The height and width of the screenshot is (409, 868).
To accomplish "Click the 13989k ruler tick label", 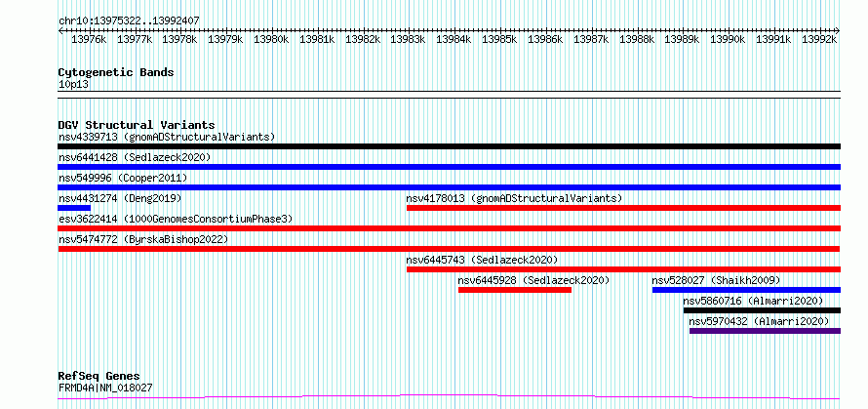I will coord(683,39).
